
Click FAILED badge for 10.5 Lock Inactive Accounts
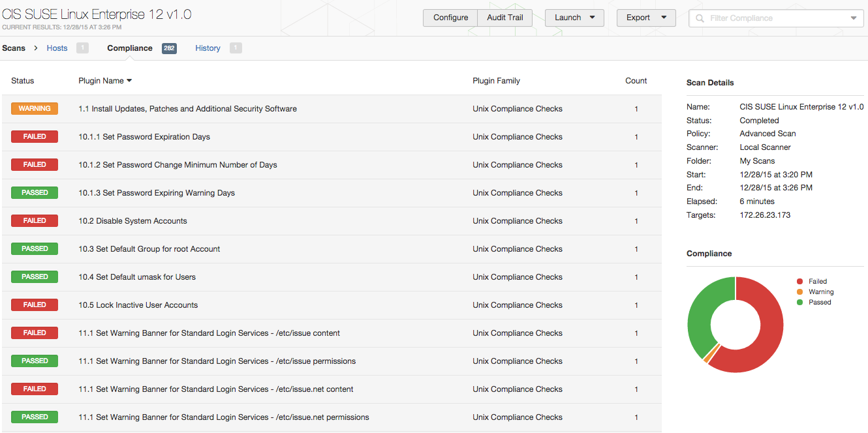pos(35,305)
